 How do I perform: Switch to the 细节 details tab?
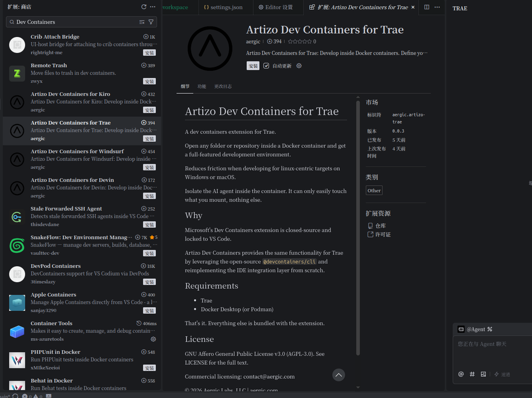[x=185, y=87]
